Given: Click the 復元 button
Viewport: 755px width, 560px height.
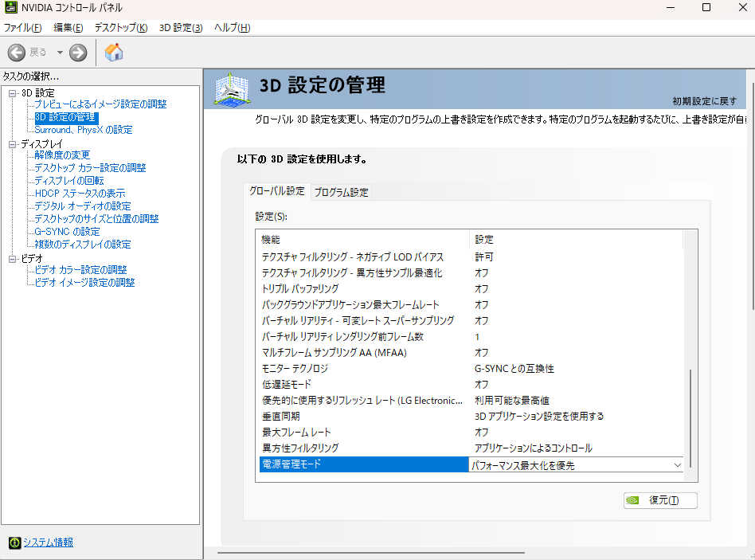Looking at the screenshot, I should click(660, 500).
